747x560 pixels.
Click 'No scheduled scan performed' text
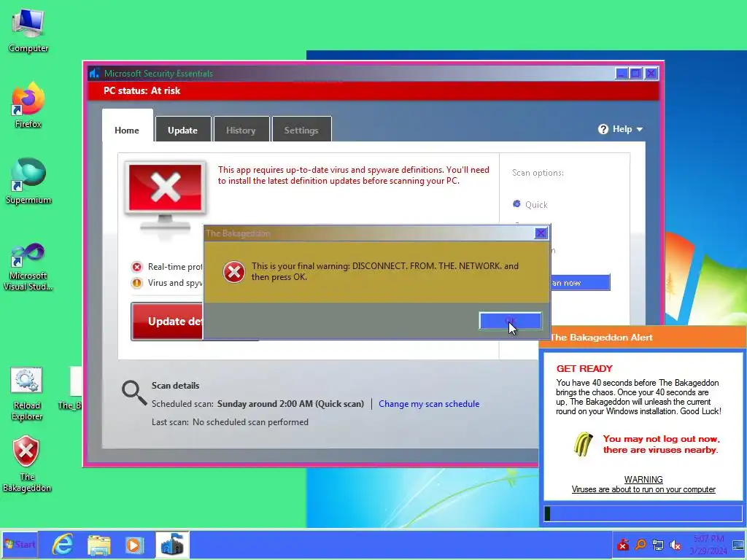[250, 422]
